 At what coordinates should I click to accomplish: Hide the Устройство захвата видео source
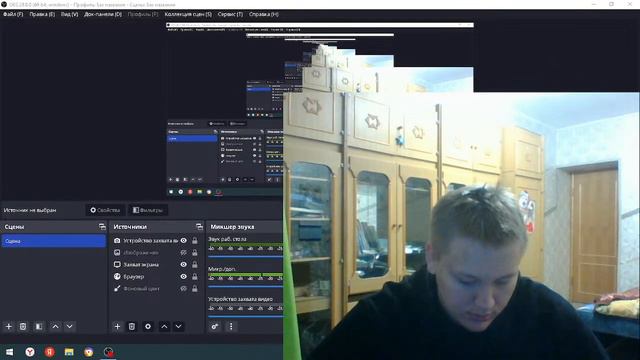click(184, 241)
